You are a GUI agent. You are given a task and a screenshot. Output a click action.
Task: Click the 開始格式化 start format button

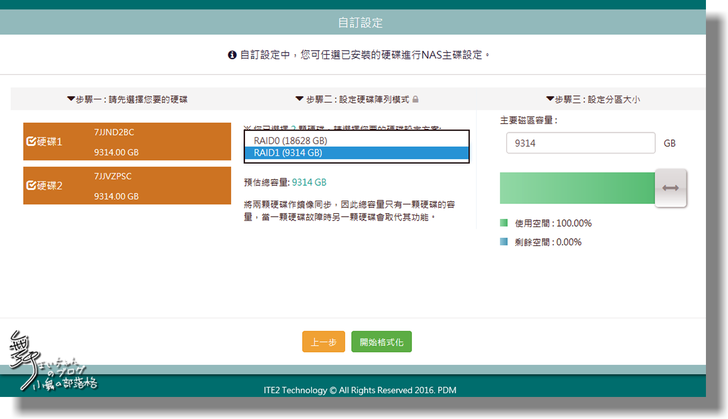click(381, 342)
